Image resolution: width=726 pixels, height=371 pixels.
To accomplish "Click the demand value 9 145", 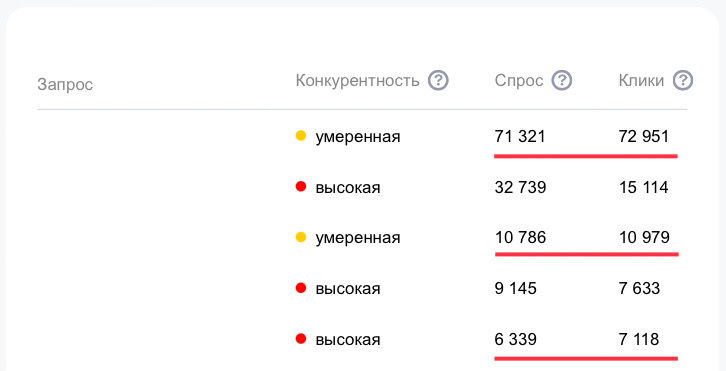I will pos(516,289).
